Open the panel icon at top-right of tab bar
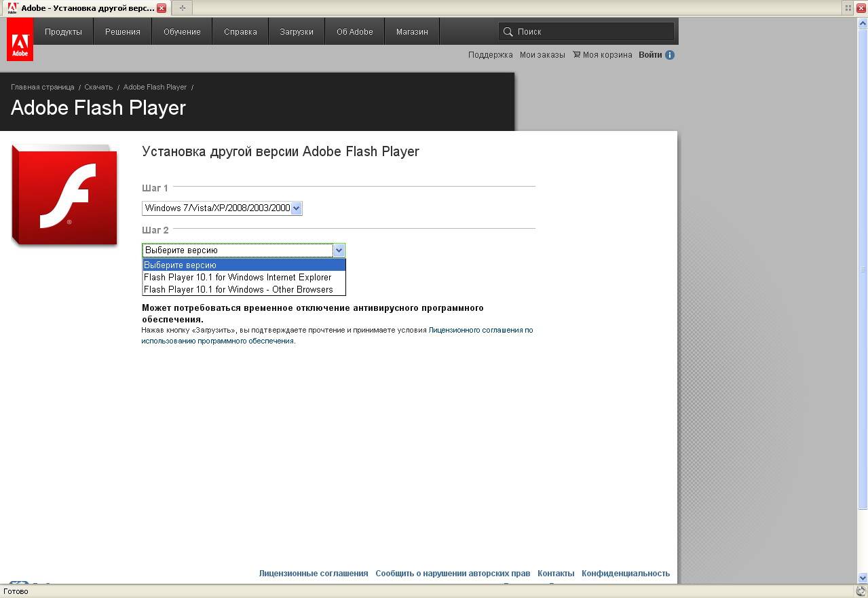This screenshot has width=868, height=598. tap(848, 8)
